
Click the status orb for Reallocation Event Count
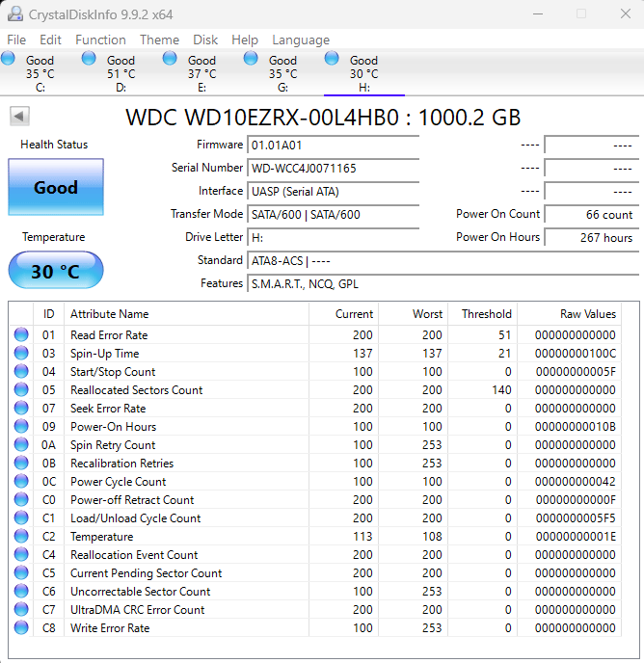[x=21, y=554]
